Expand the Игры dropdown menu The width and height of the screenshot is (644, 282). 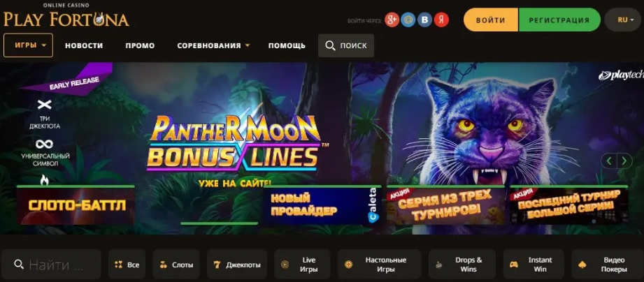point(29,45)
